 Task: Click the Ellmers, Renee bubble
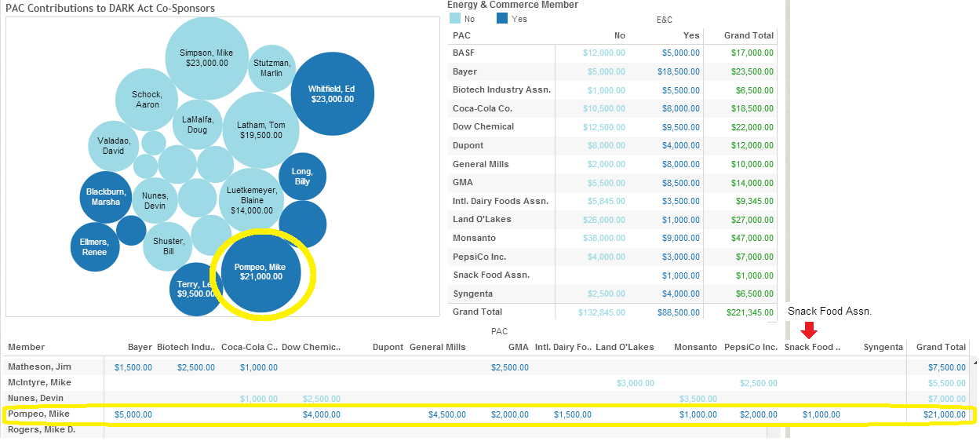95,247
